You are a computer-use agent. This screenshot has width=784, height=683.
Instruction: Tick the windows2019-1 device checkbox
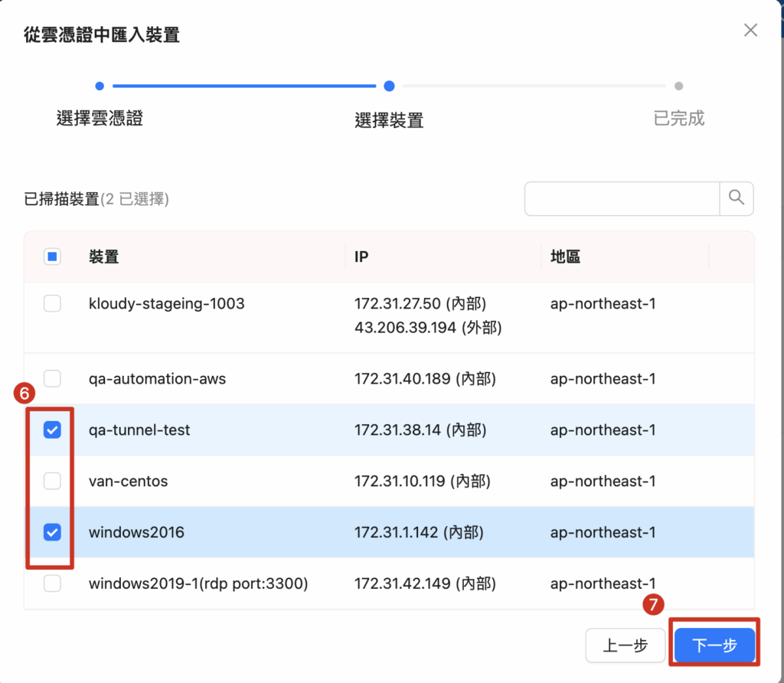click(52, 584)
